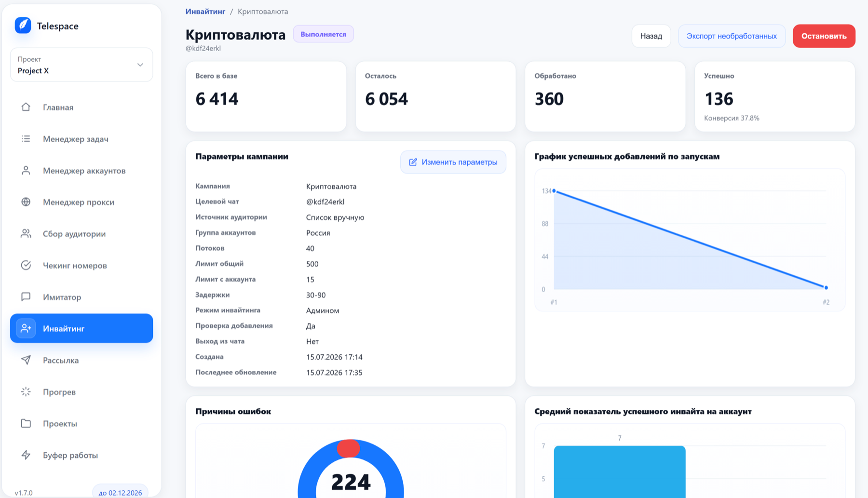Screen dimensions: 868x498
Task: Click the Выход из чата value Нет
Action: click(x=312, y=342)
